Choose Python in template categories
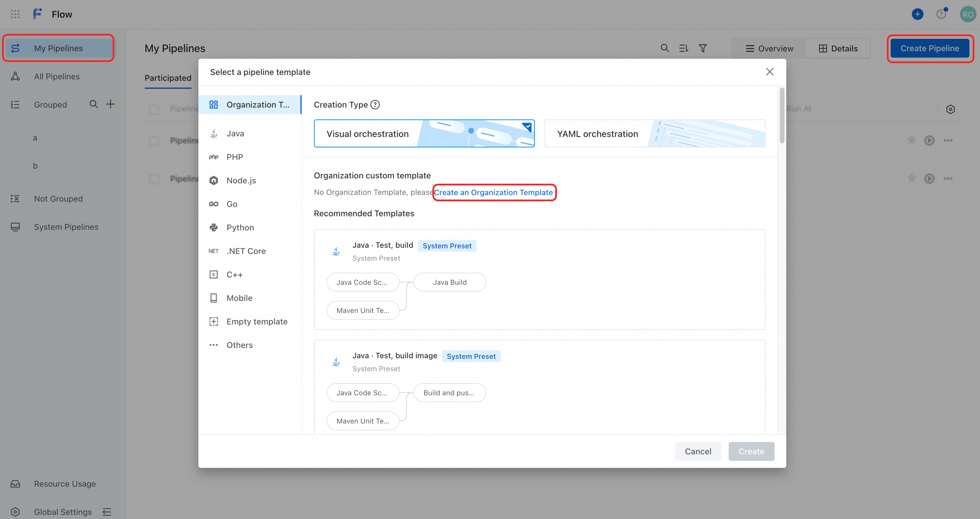Image resolution: width=980 pixels, height=519 pixels. pyautogui.click(x=240, y=227)
